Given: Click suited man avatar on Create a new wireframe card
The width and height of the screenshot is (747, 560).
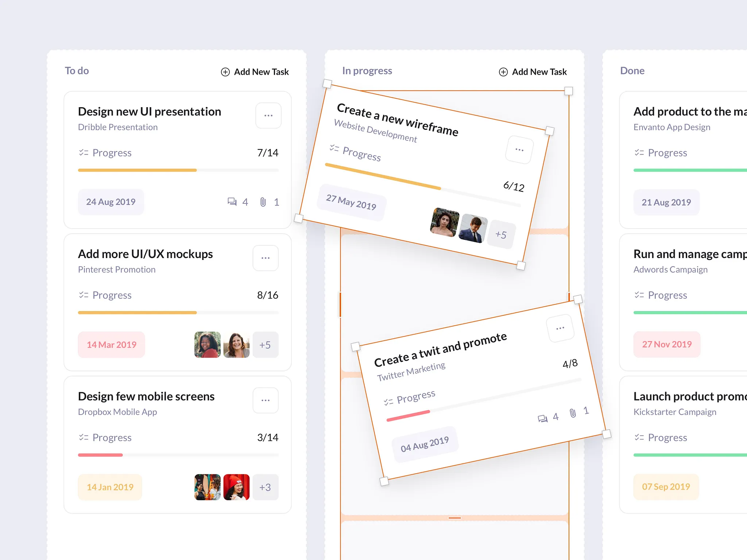Looking at the screenshot, I should 473,229.
